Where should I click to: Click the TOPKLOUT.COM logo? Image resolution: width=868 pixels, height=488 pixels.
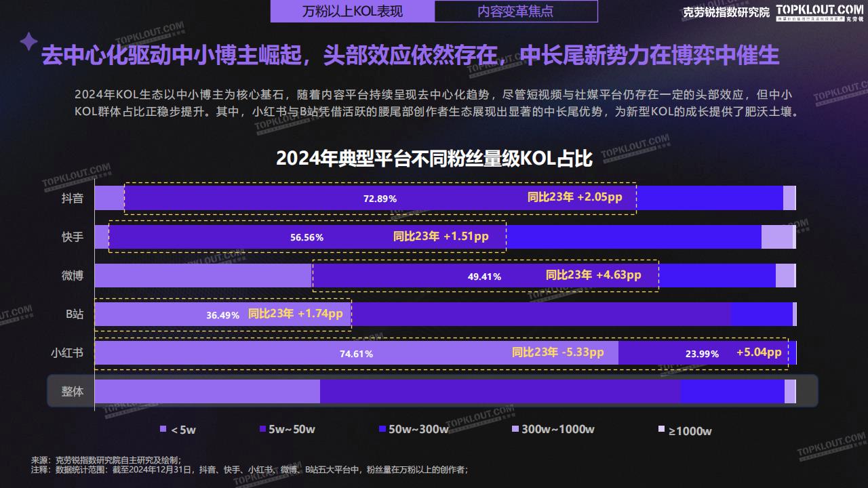(x=819, y=12)
